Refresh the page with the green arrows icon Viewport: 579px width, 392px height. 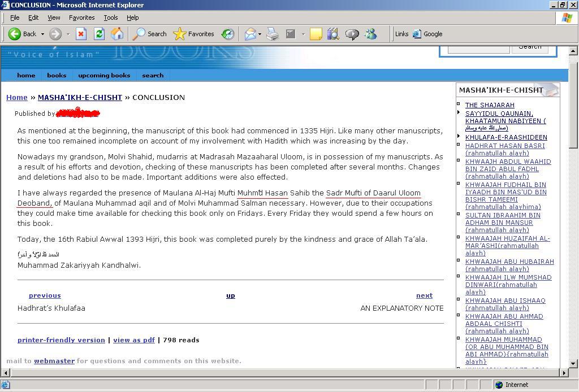[x=99, y=34]
